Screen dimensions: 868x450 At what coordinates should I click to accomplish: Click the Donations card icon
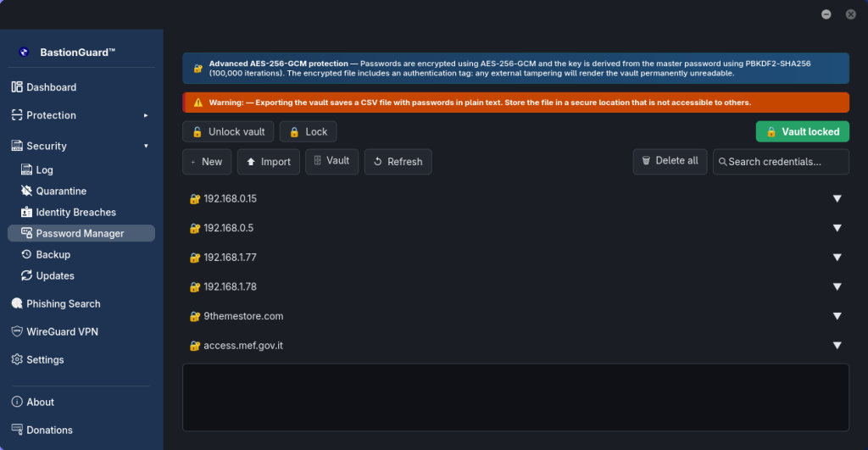(x=17, y=430)
